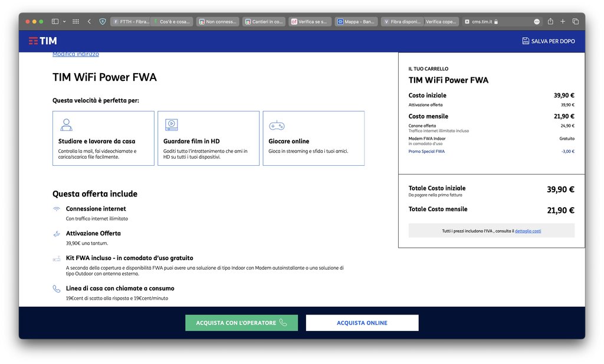
Task: Click the Attivazione Offerta item
Action: pos(93,234)
